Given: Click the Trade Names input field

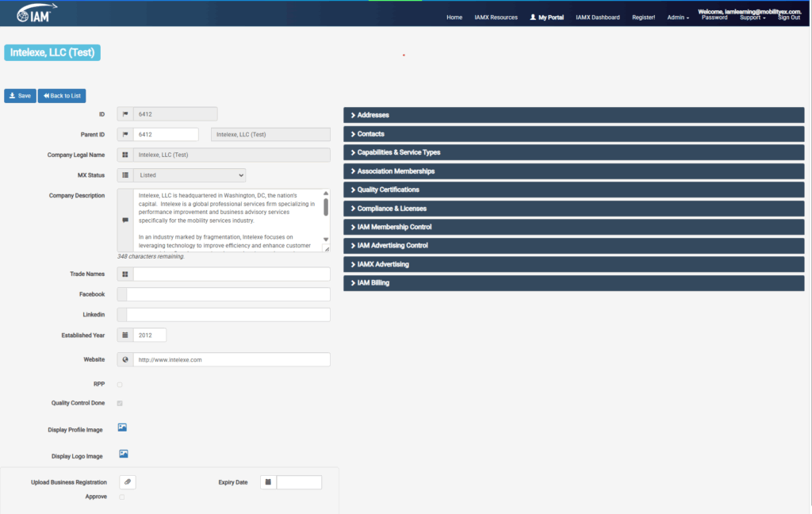Looking at the screenshot, I should tap(232, 274).
